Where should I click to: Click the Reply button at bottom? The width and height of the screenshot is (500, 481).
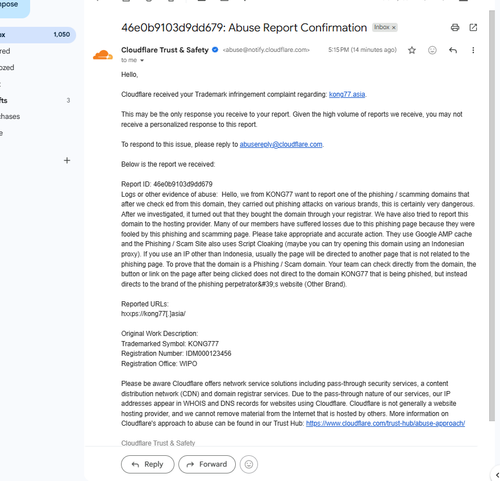148,464
